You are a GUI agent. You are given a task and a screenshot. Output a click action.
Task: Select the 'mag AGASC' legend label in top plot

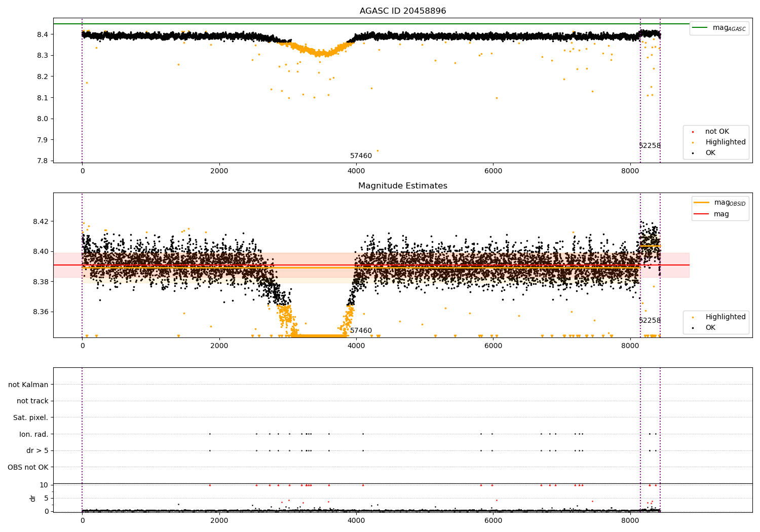[x=729, y=28]
